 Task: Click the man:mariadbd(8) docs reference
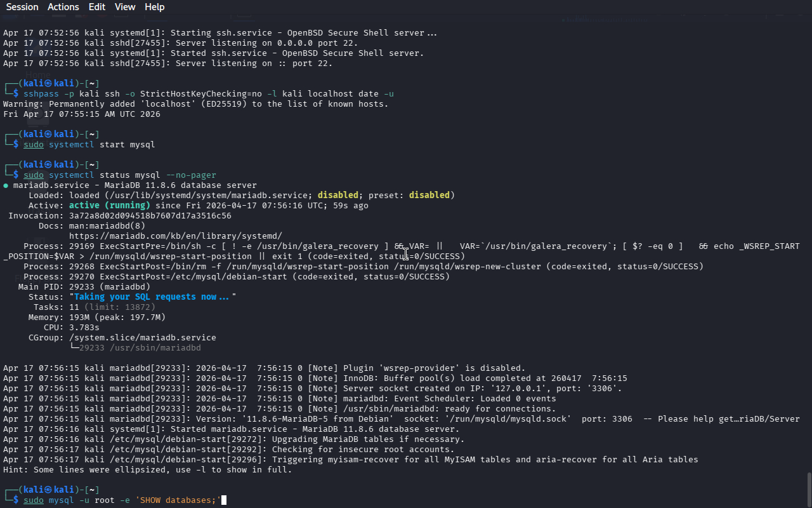[x=107, y=226]
